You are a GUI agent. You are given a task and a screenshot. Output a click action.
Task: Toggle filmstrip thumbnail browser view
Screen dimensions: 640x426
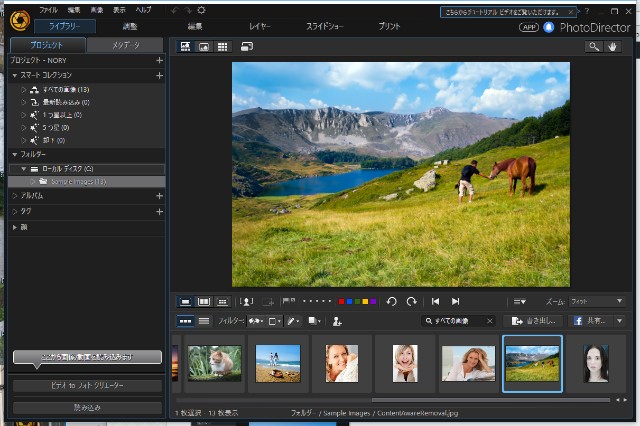(x=186, y=321)
